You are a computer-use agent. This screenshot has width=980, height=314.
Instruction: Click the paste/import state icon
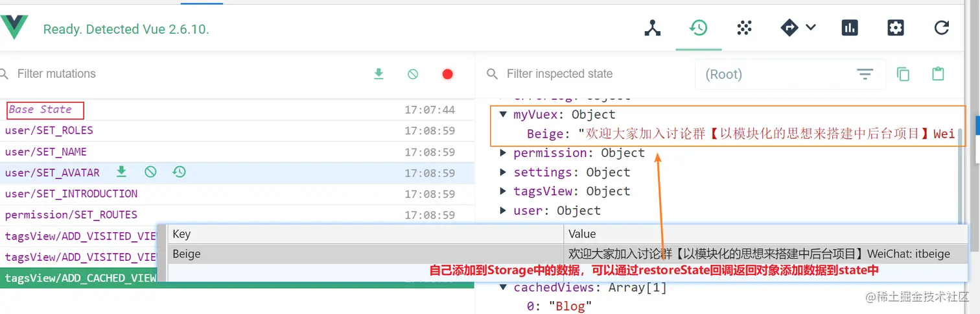point(938,74)
